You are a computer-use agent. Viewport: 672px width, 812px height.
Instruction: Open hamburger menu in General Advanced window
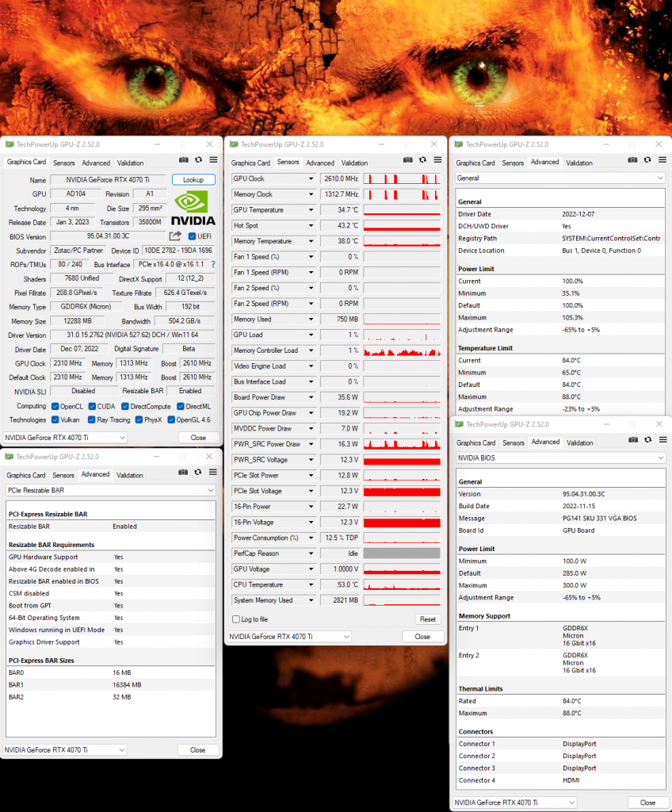coord(662,160)
